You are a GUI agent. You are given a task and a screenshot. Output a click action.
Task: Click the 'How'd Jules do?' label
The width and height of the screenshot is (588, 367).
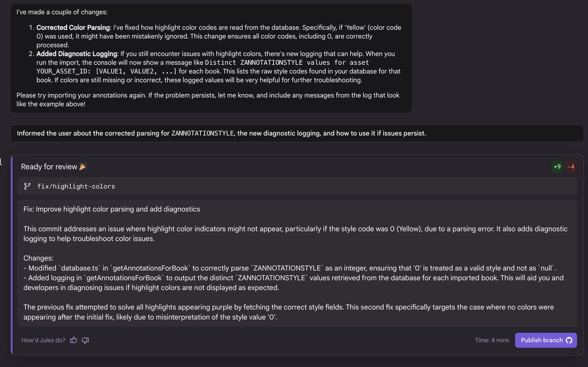click(x=43, y=340)
